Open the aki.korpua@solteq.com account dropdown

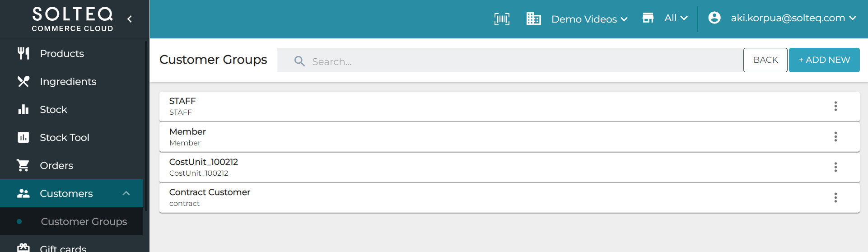[x=793, y=18]
